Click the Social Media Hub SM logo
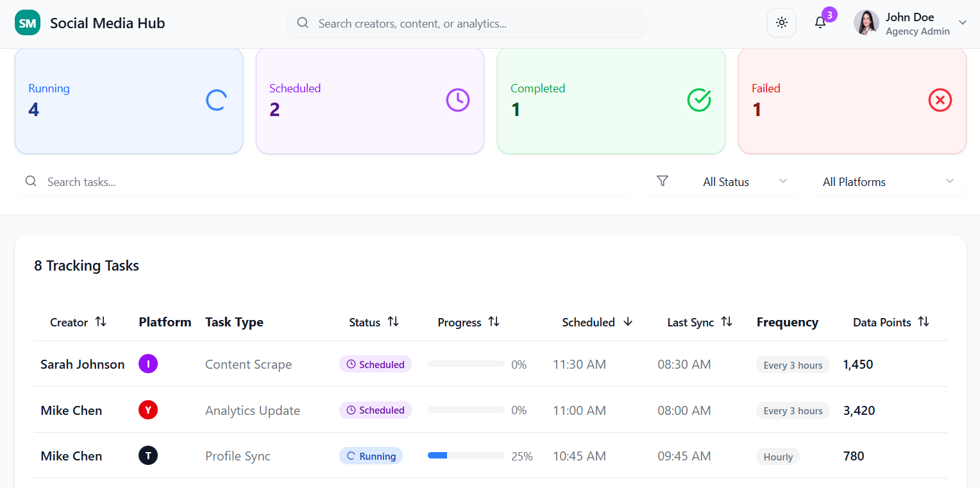 coord(27,22)
